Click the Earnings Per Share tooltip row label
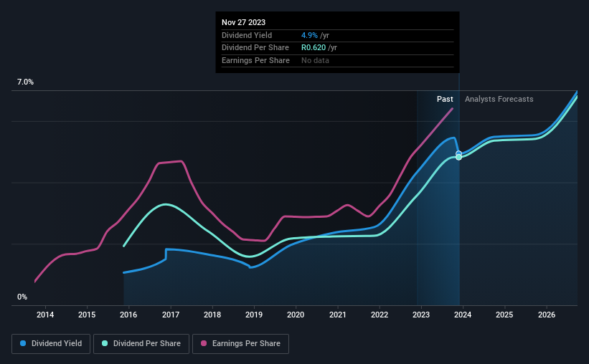 click(255, 60)
